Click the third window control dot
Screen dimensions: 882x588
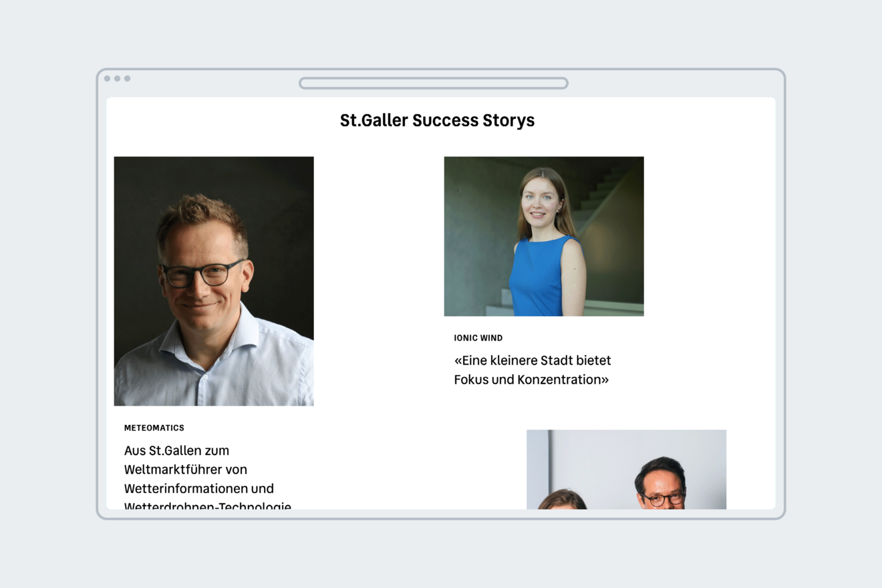[127, 79]
